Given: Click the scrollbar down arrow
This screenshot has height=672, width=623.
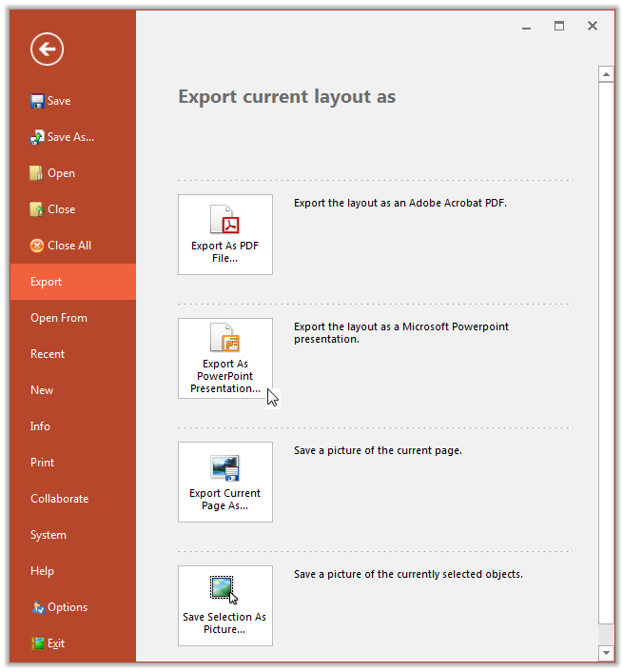Looking at the screenshot, I should pos(606,653).
